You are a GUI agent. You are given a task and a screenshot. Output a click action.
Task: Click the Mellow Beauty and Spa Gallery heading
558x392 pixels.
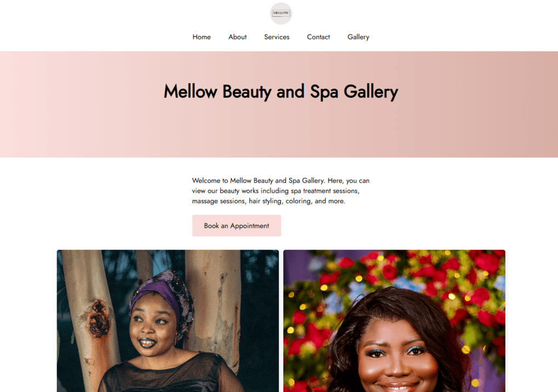[x=281, y=91]
